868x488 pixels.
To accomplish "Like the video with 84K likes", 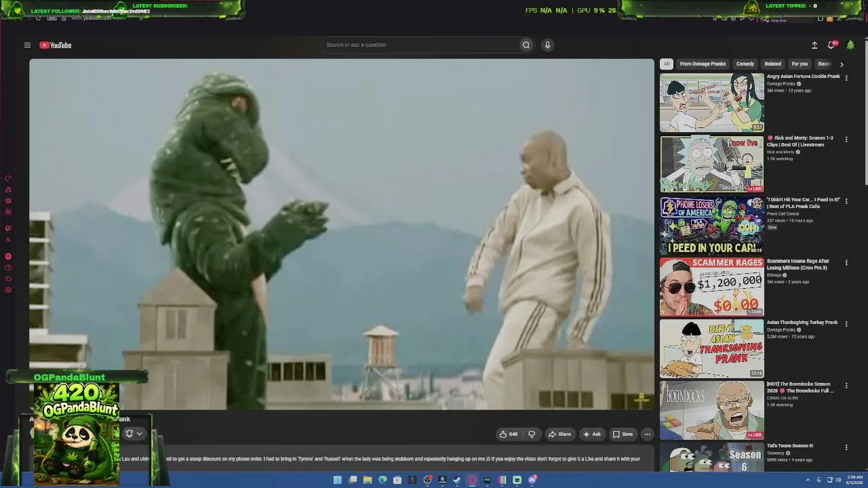I will (x=509, y=434).
